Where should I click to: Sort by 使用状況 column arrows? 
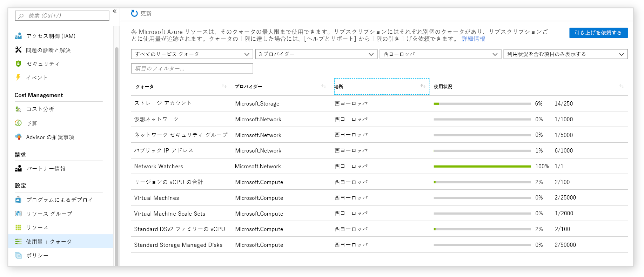[x=622, y=86]
